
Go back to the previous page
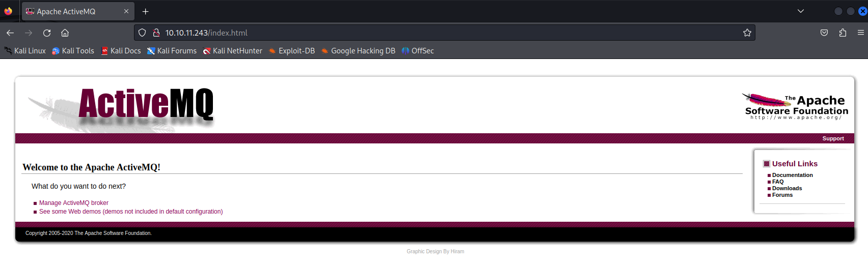click(10, 33)
